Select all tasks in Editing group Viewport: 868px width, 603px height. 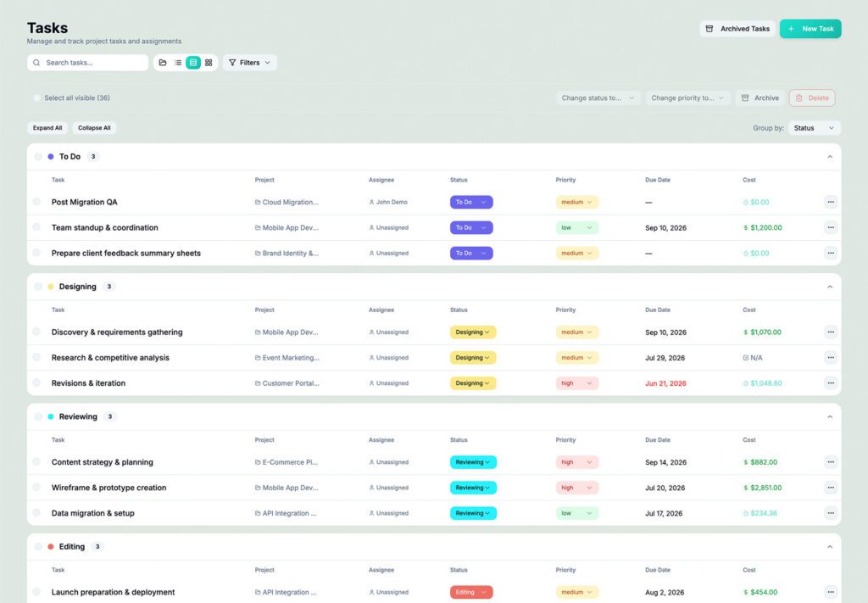tap(38, 546)
